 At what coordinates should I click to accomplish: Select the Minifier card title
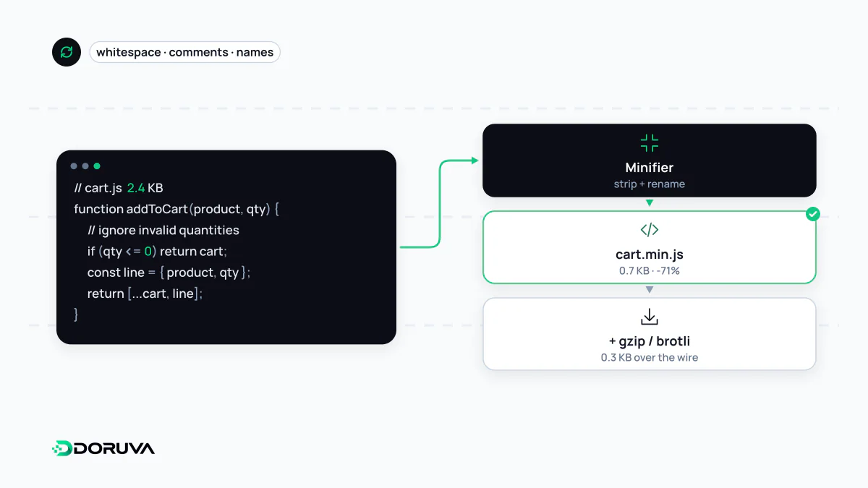pyautogui.click(x=650, y=167)
